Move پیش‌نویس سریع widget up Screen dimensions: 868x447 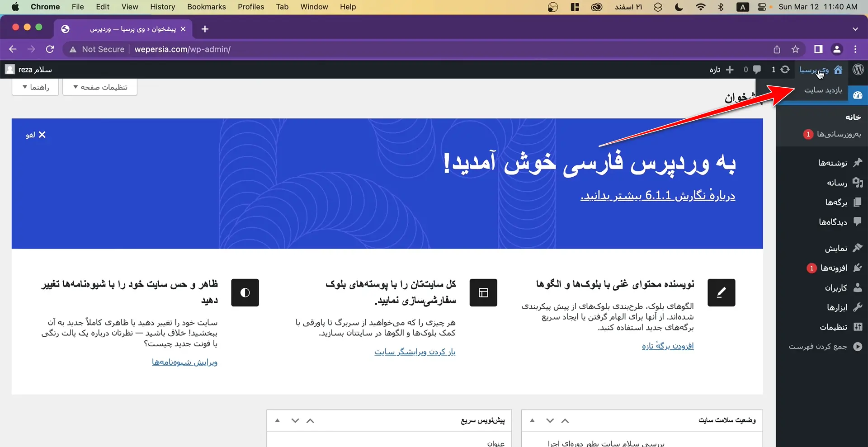(310, 421)
